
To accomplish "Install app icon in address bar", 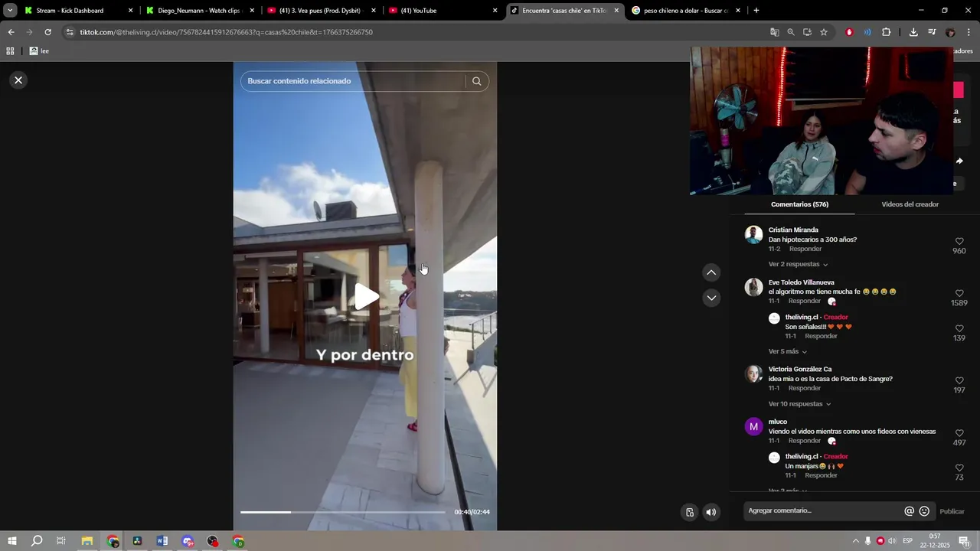I will (x=807, y=32).
